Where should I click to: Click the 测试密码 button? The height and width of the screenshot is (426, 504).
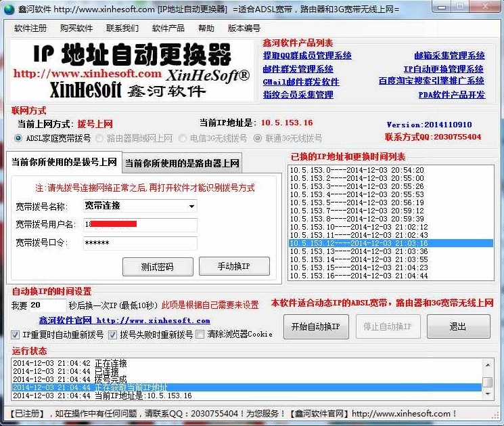(158, 267)
